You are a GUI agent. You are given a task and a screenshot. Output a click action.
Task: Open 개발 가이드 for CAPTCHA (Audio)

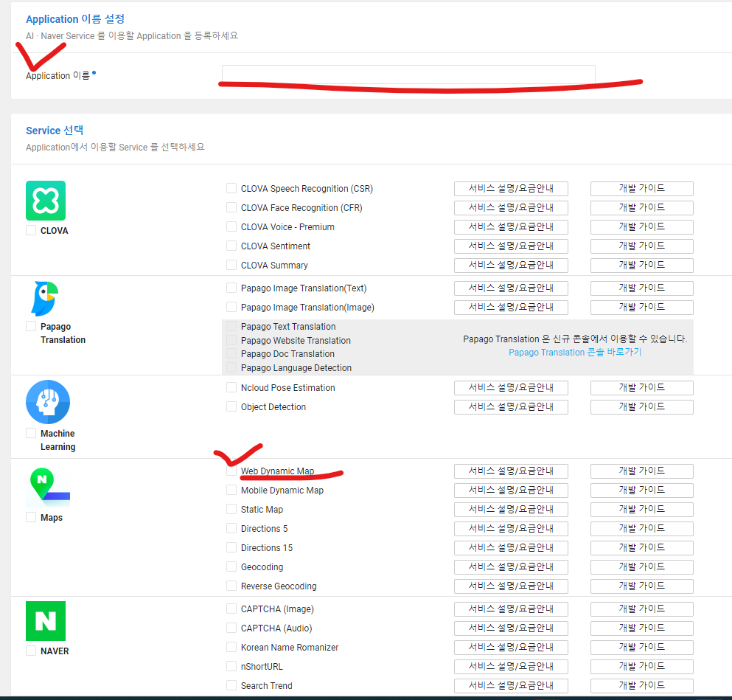tap(641, 628)
